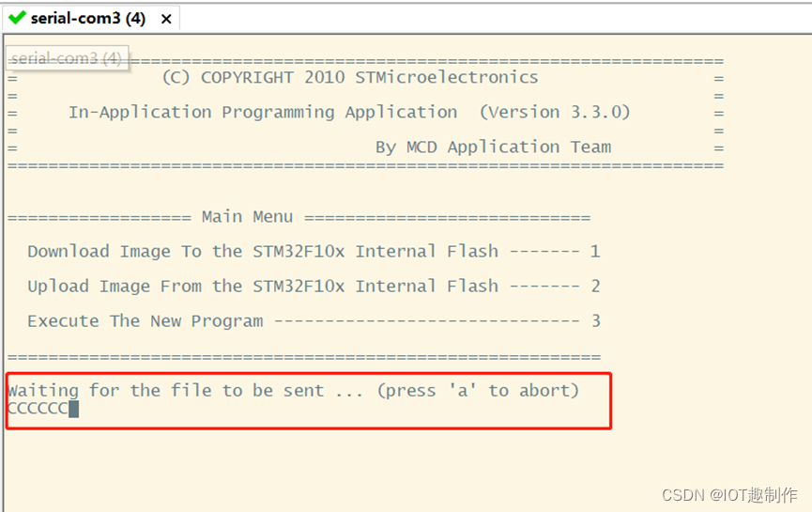812x512 pixels.
Task: Click the serial-com3 (4) tooltip label
Action: tap(67, 58)
